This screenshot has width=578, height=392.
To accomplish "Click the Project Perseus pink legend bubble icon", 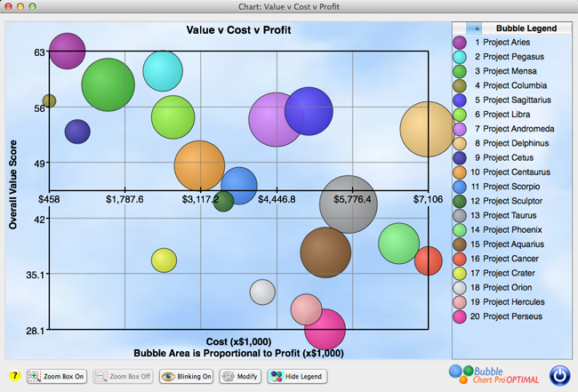I will tap(460, 316).
